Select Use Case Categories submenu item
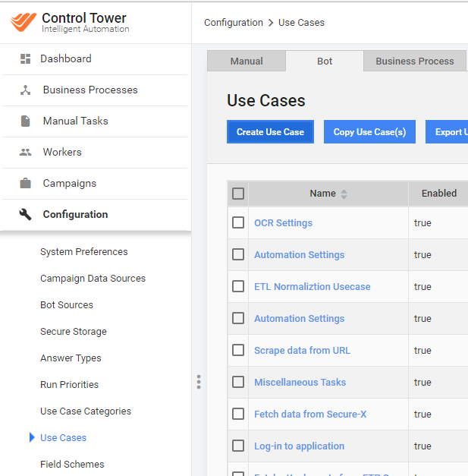 86,411
